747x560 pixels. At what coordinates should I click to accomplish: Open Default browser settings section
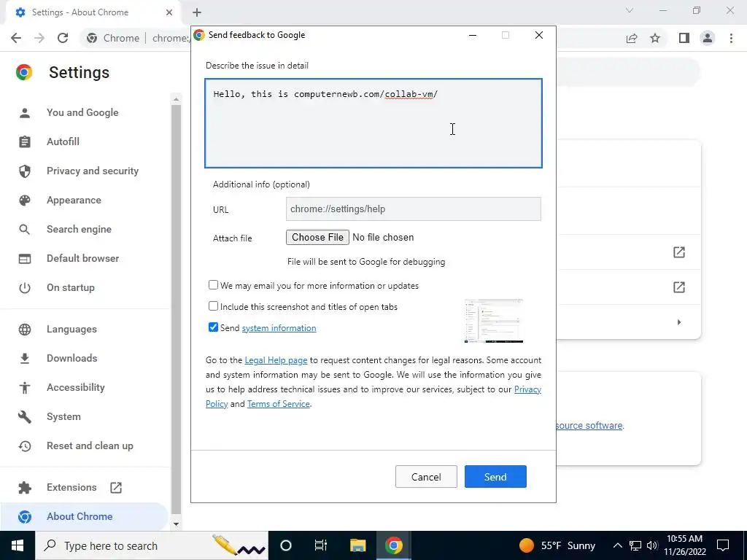pyautogui.click(x=83, y=258)
